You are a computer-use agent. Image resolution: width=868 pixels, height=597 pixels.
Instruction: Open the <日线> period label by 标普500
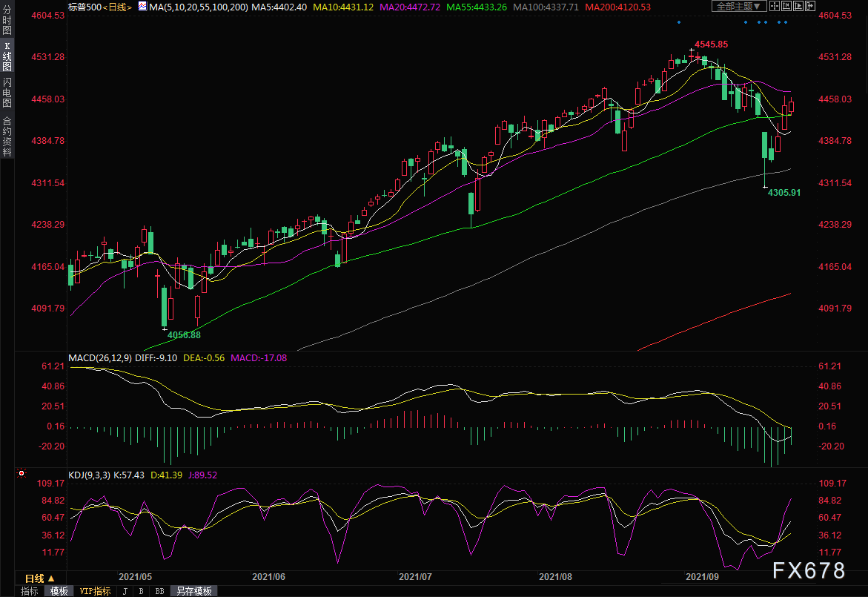click(116, 7)
